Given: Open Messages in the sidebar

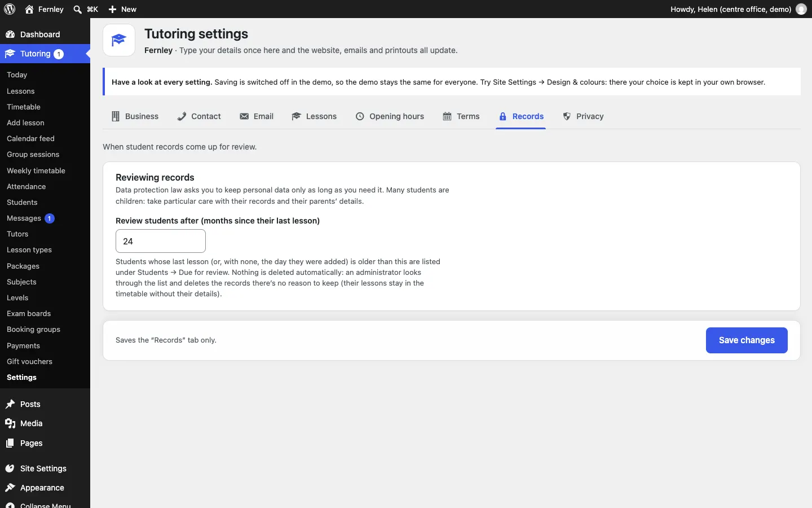Looking at the screenshot, I should point(24,218).
